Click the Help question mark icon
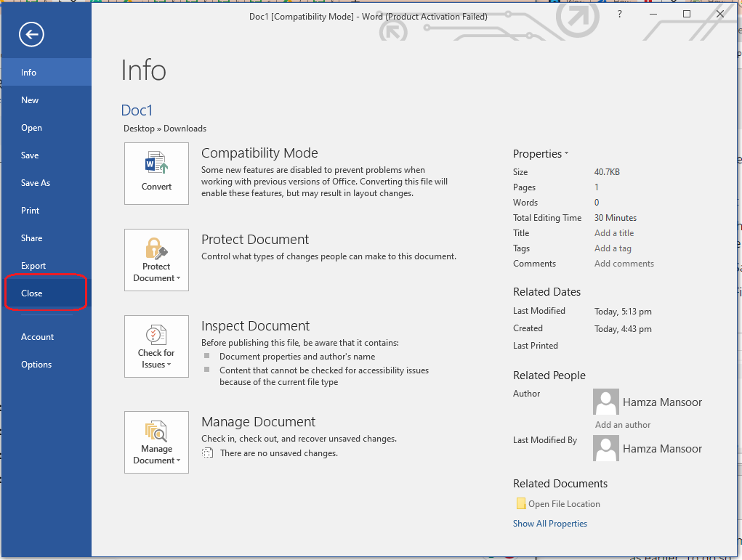The height and width of the screenshot is (560, 742). 619,15
